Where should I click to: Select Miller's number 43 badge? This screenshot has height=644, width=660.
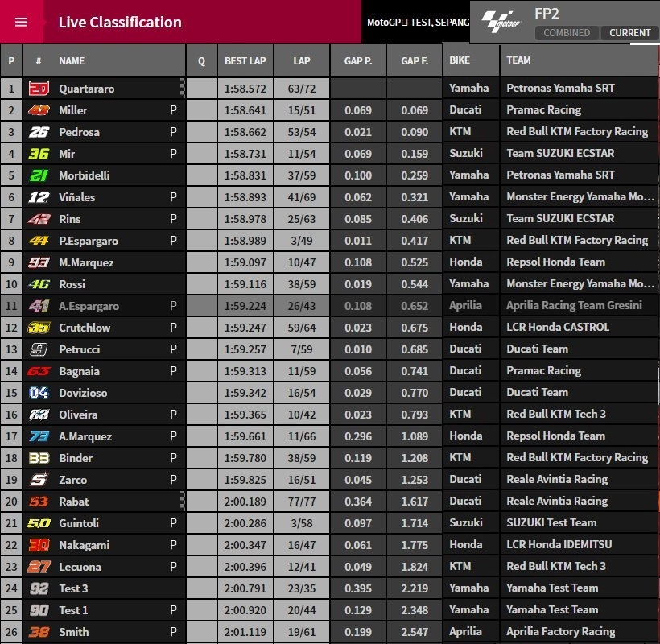pyautogui.click(x=39, y=110)
